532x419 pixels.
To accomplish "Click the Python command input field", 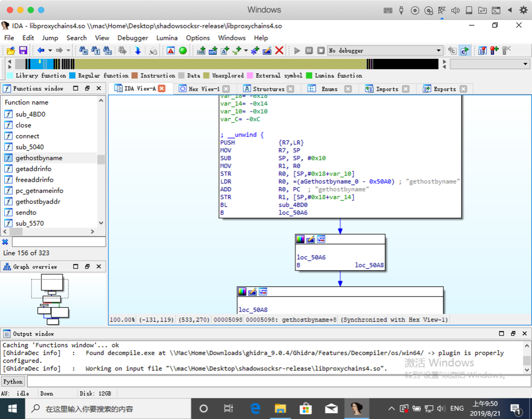I will click(x=278, y=381).
